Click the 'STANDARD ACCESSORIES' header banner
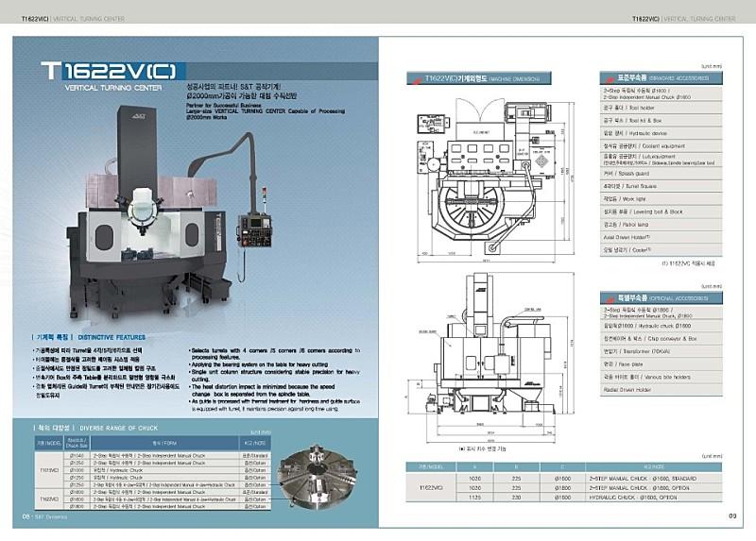This screenshot has height=541, width=756. pyautogui.click(x=661, y=77)
